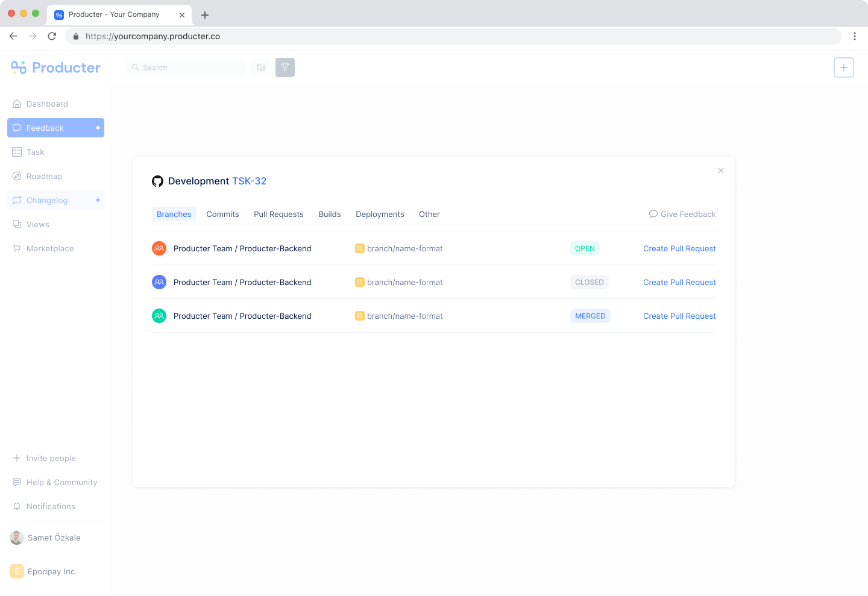Click the plus add button top right
This screenshot has height=596, width=868.
coord(844,67)
